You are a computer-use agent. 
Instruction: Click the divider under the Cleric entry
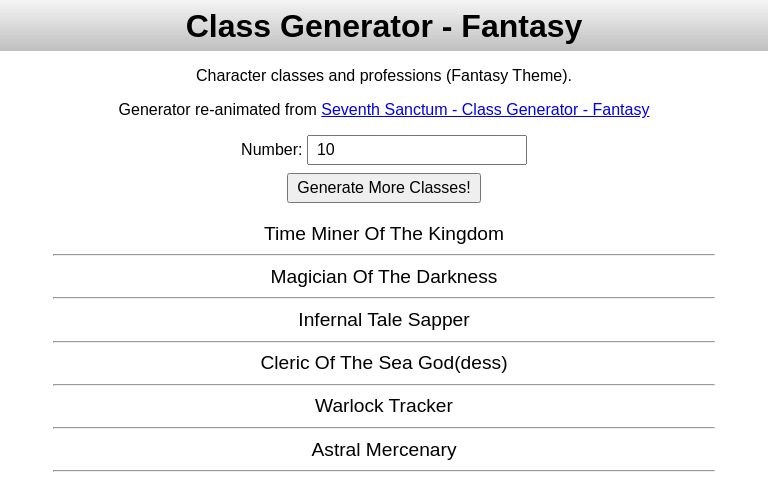[384, 385]
